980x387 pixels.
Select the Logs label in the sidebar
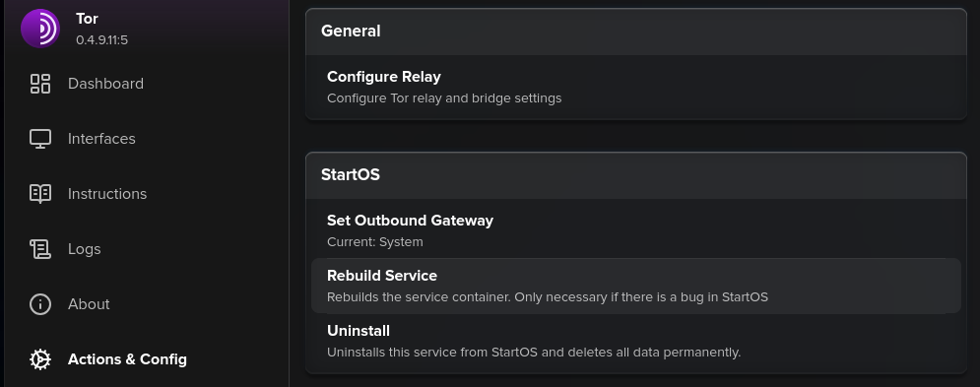tap(85, 249)
